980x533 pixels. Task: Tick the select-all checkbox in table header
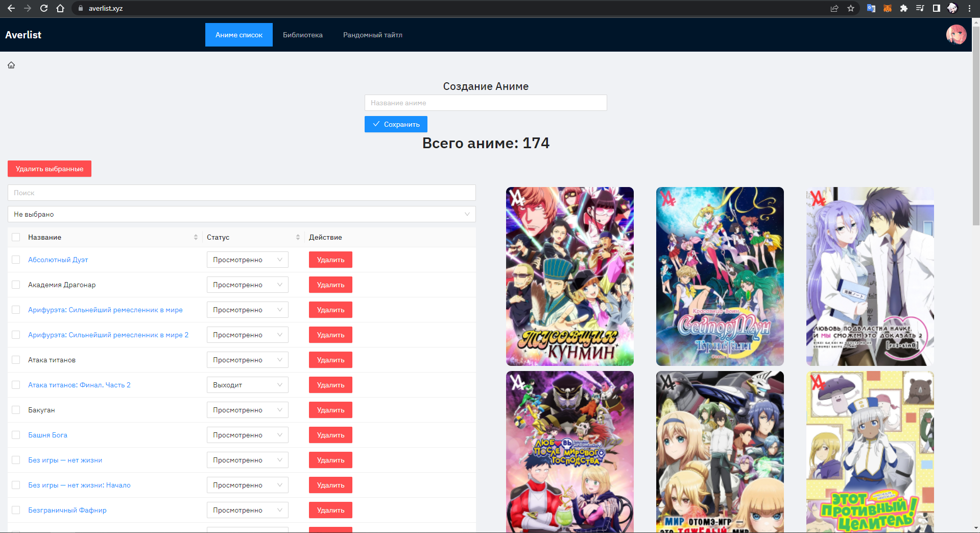[x=16, y=237]
